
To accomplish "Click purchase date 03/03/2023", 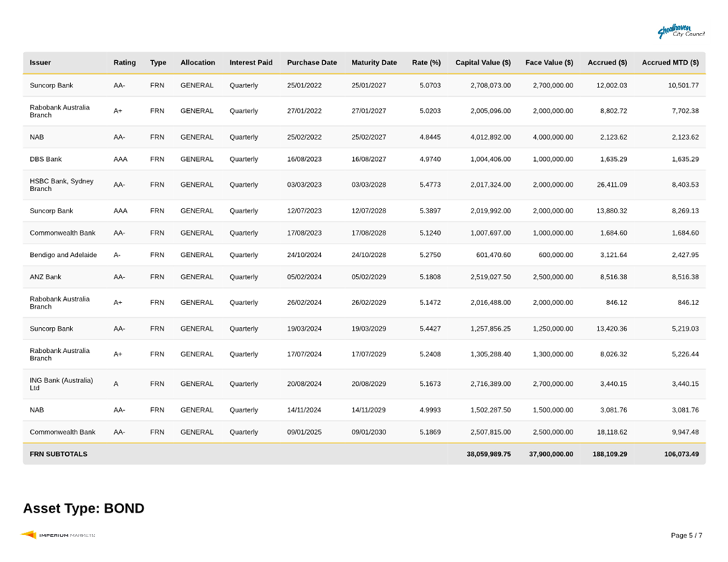I will click(x=304, y=185).
